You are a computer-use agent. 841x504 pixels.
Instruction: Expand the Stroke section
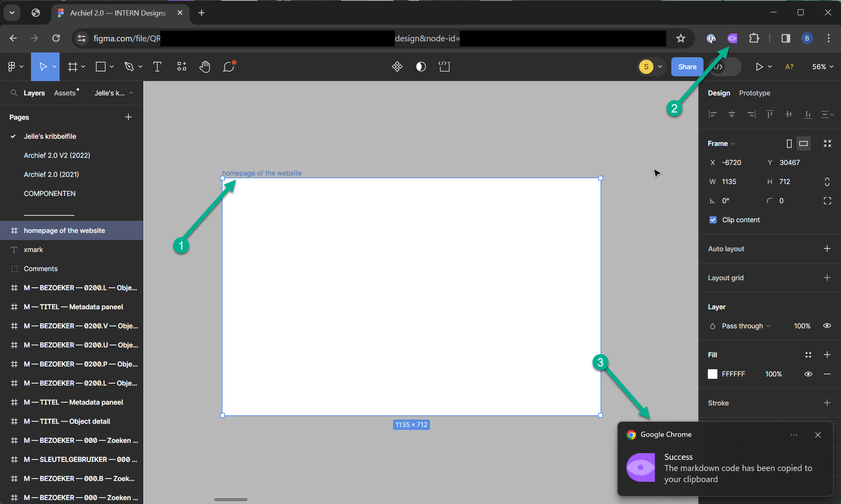[827, 403]
